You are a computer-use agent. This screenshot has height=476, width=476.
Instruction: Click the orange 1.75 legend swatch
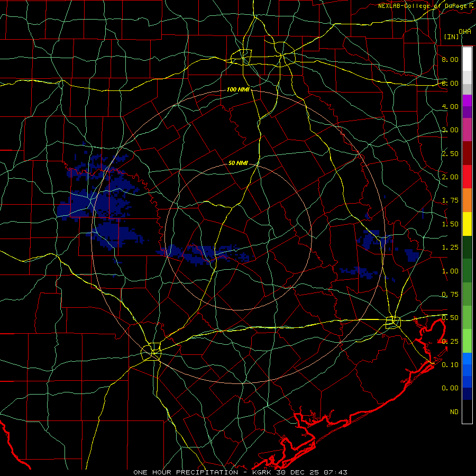pos(467,200)
